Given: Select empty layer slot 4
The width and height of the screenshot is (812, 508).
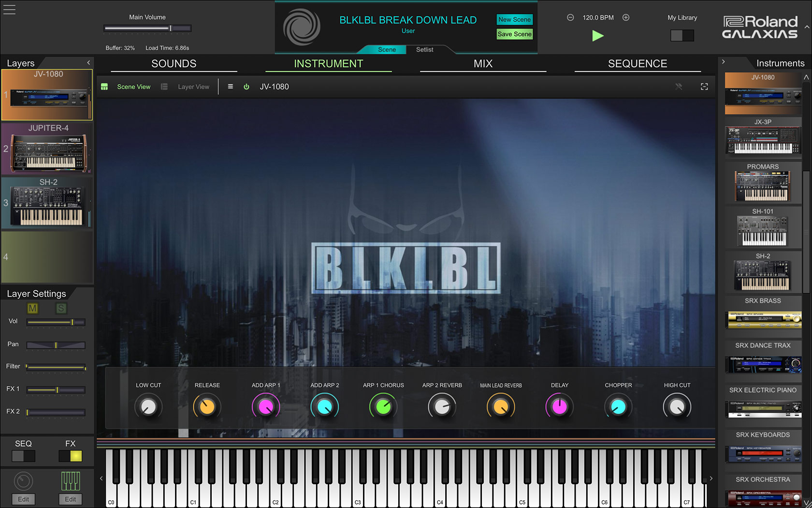Looking at the screenshot, I should pyautogui.click(x=47, y=257).
